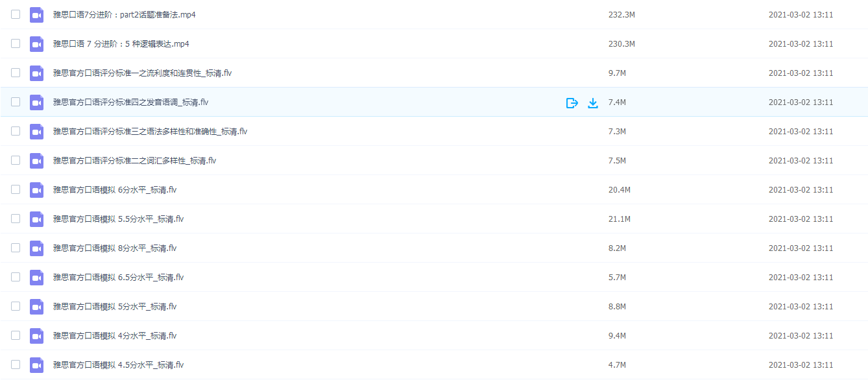
Task: Open 雅思官方口语模拟 4分水平_标清.flv
Action: pos(115,336)
